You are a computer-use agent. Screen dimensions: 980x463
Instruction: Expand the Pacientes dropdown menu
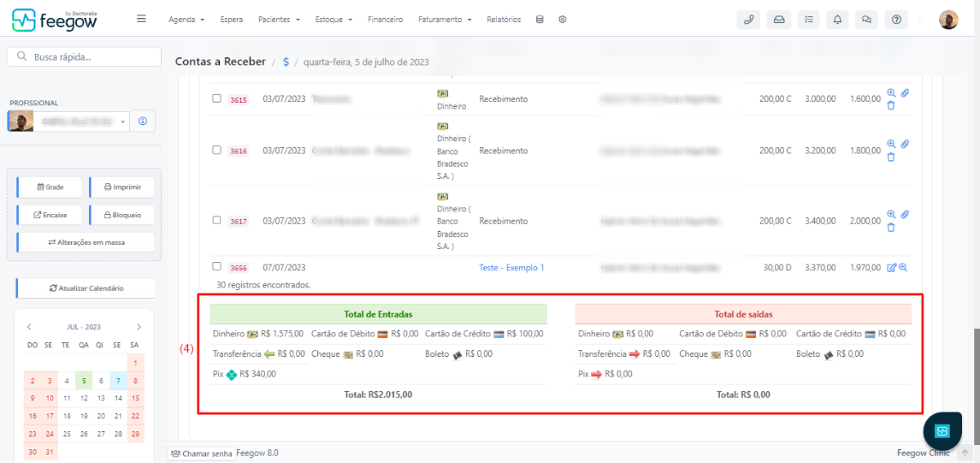[x=279, y=20]
